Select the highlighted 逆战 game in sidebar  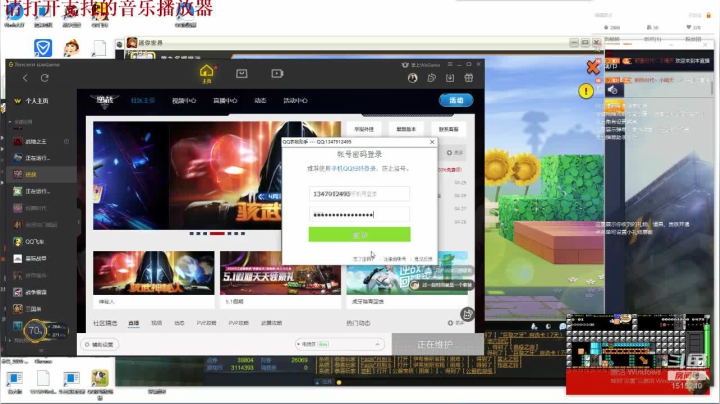click(x=40, y=174)
